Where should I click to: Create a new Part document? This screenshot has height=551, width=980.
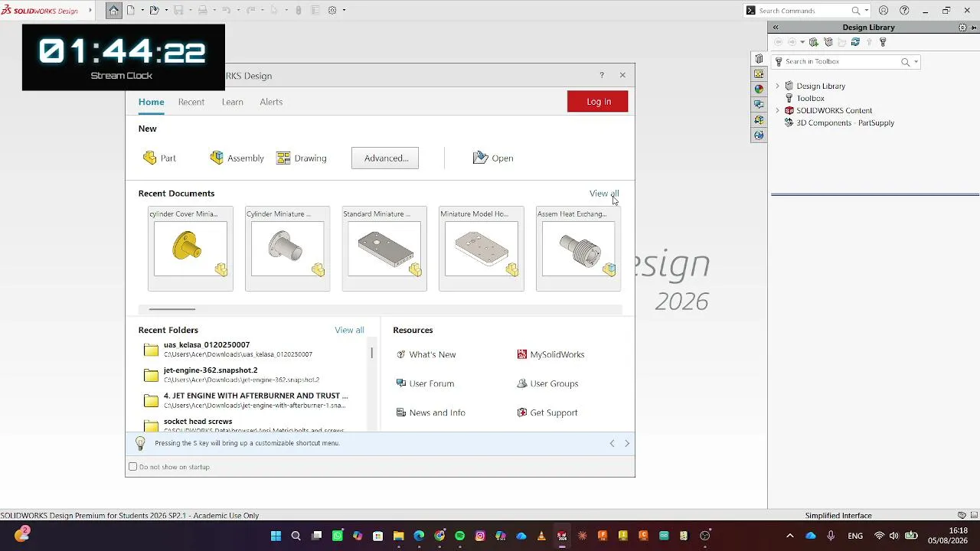pos(159,158)
